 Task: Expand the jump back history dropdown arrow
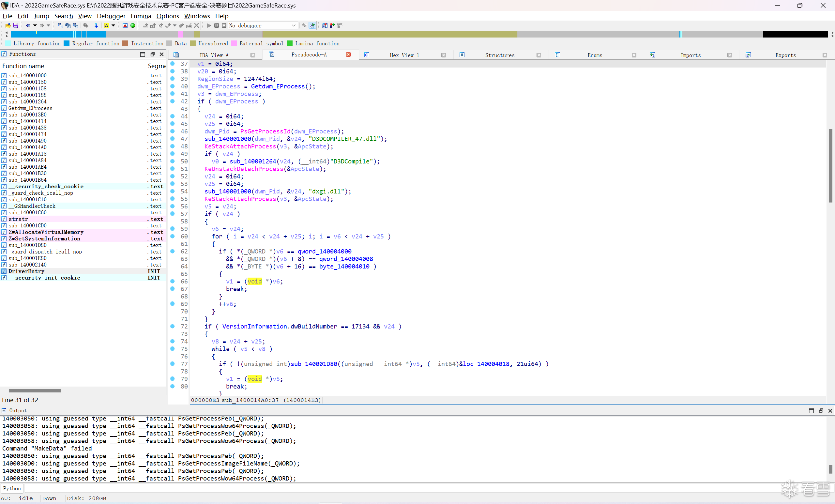coord(35,25)
